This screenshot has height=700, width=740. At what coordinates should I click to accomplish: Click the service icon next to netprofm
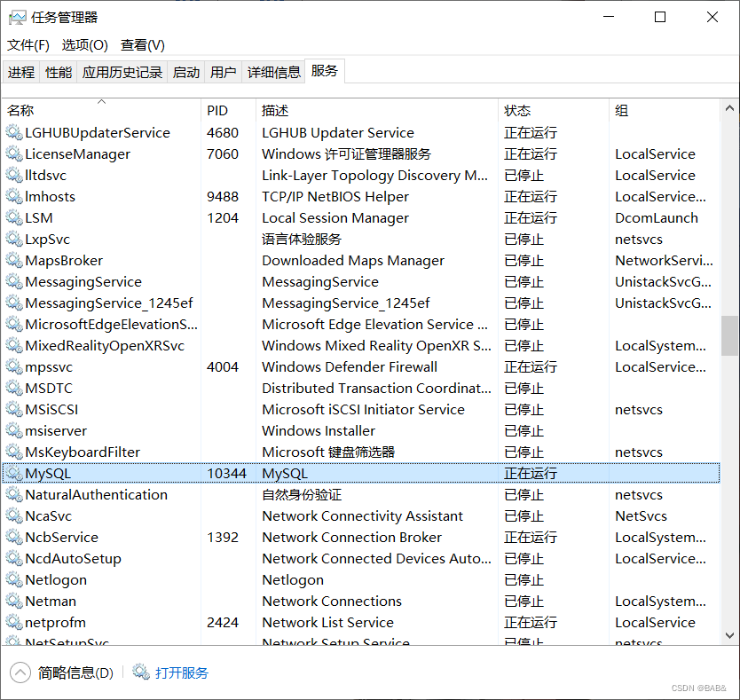(14, 622)
